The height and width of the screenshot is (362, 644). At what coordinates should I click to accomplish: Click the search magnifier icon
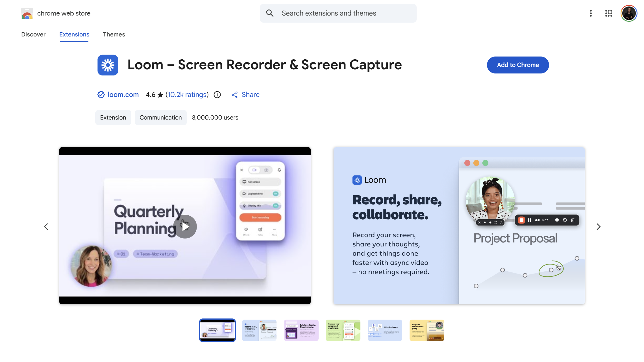(x=270, y=13)
